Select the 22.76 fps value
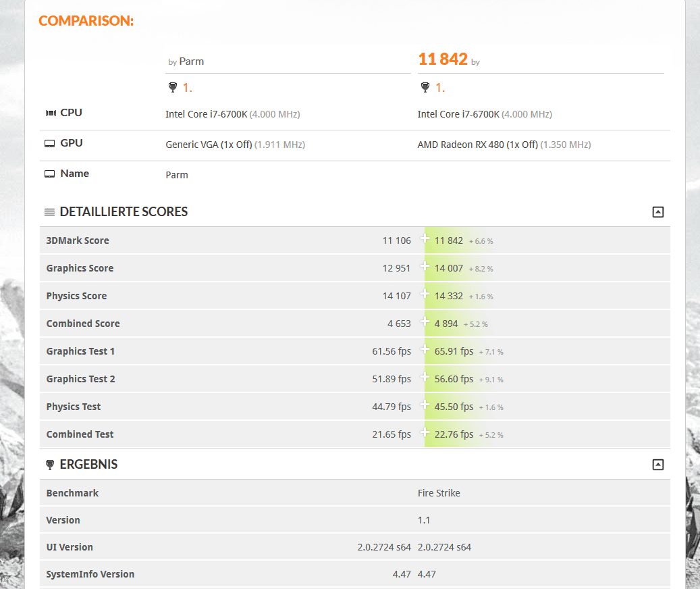The image size is (700, 589). point(454,434)
